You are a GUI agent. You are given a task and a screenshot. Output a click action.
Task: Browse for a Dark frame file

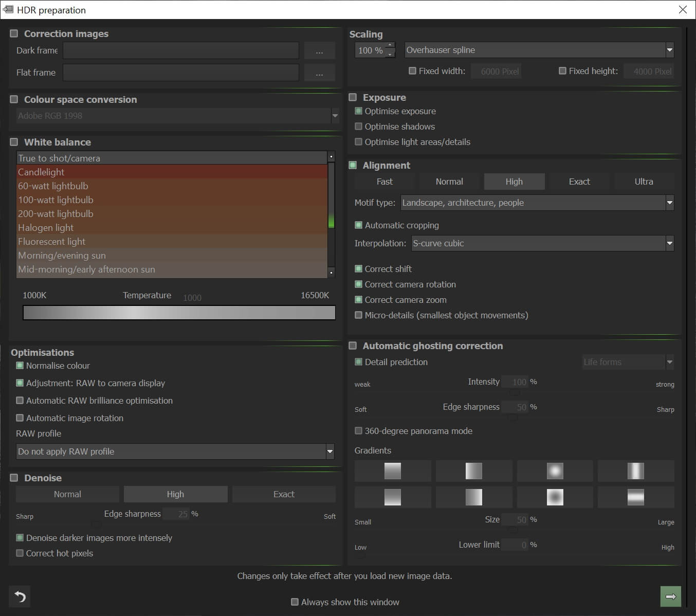click(x=319, y=51)
